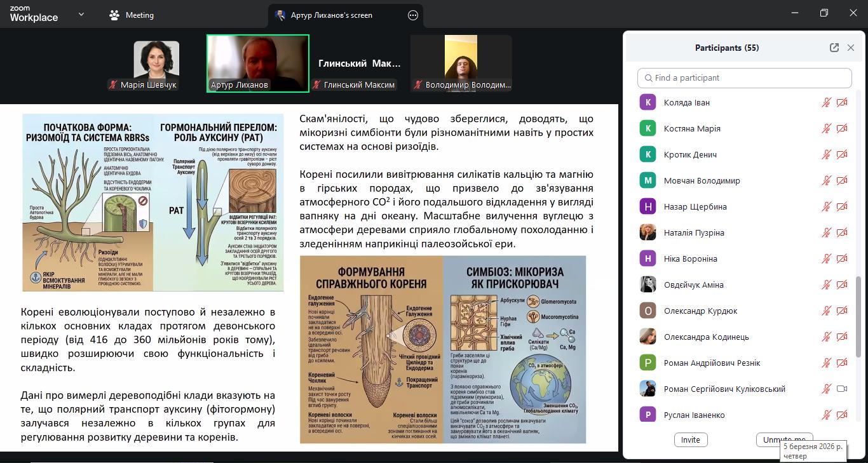The width and height of the screenshot is (868, 463).
Task: Switch to the Meeting tab
Action: coord(132,15)
